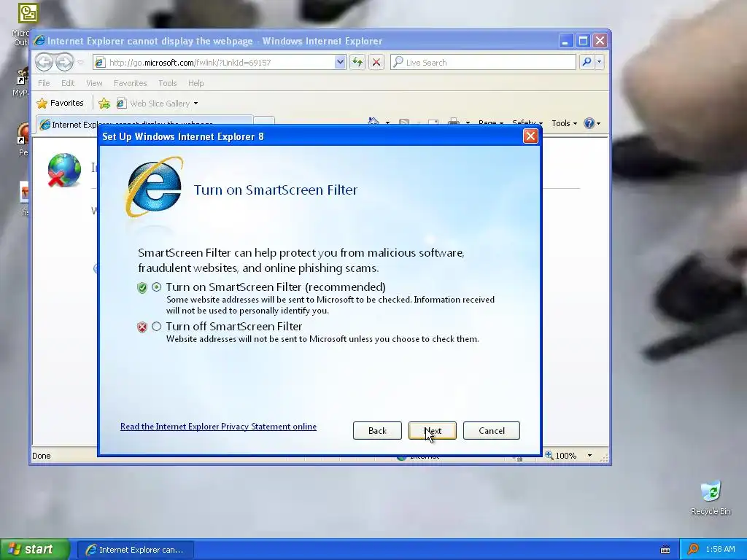Viewport: 747px width, 560px height.
Task: Click the Print icon in command bar
Action: click(454, 122)
